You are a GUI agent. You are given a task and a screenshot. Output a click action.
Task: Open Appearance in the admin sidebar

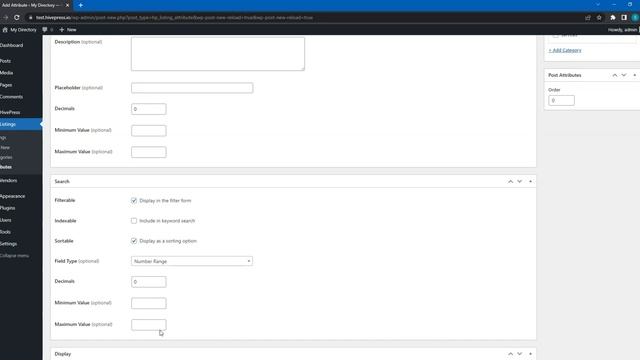[x=13, y=196]
